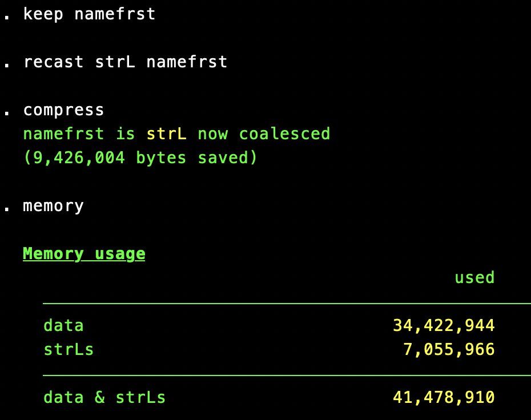Click the 'memory' command text
The width and height of the screenshot is (531, 420).
(53, 205)
